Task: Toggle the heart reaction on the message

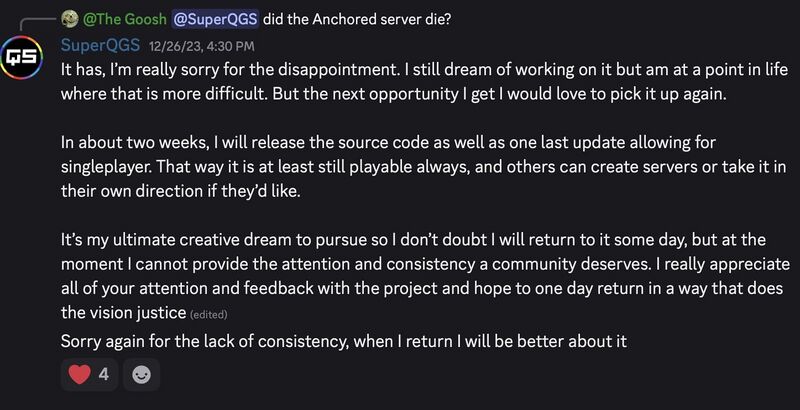Action: (78, 375)
